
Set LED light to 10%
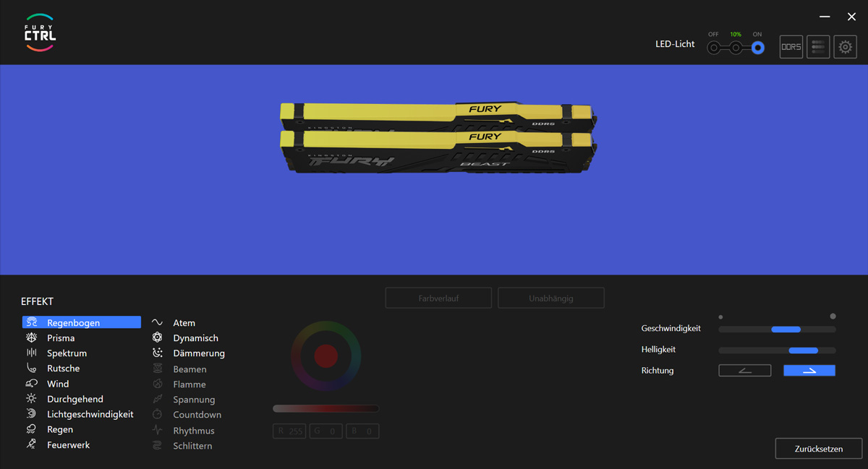click(x=736, y=48)
